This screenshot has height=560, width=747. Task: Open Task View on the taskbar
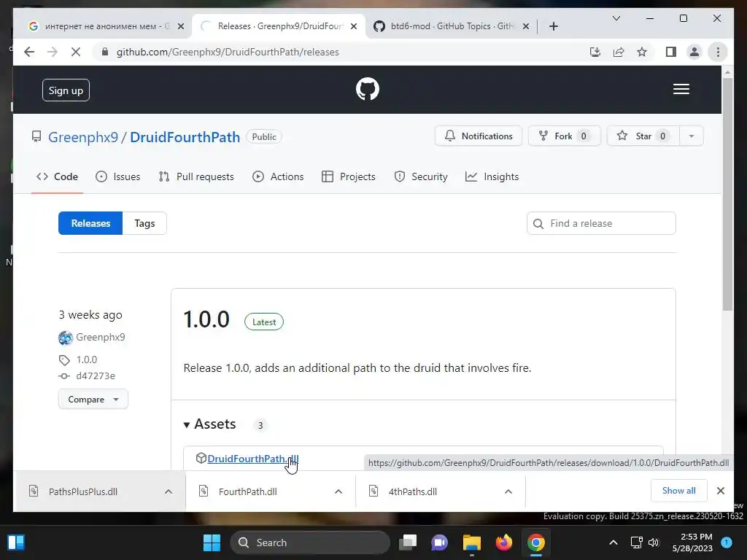pyautogui.click(x=408, y=542)
